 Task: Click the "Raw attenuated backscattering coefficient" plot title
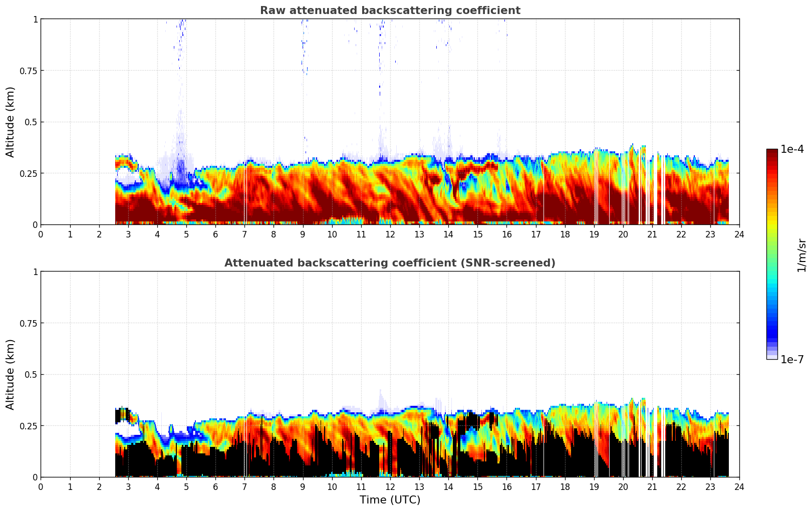point(390,11)
